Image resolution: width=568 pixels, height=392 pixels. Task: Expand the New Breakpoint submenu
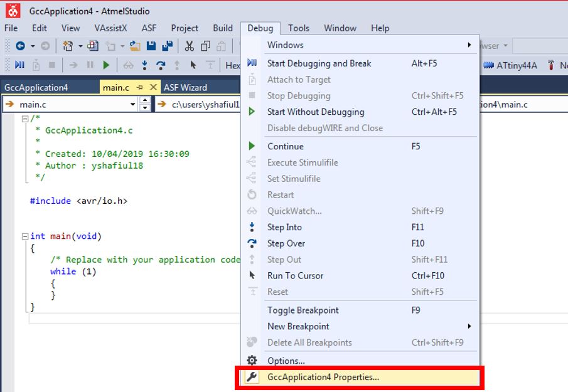(469, 326)
